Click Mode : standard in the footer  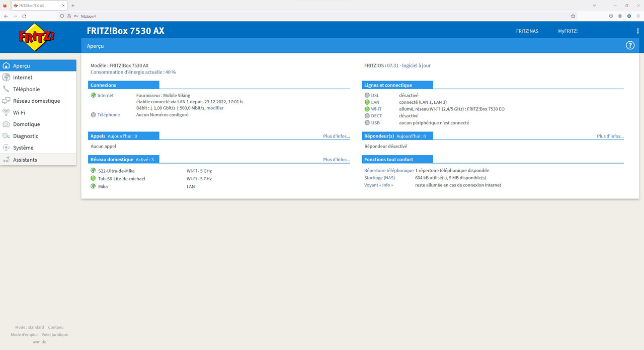(x=30, y=327)
